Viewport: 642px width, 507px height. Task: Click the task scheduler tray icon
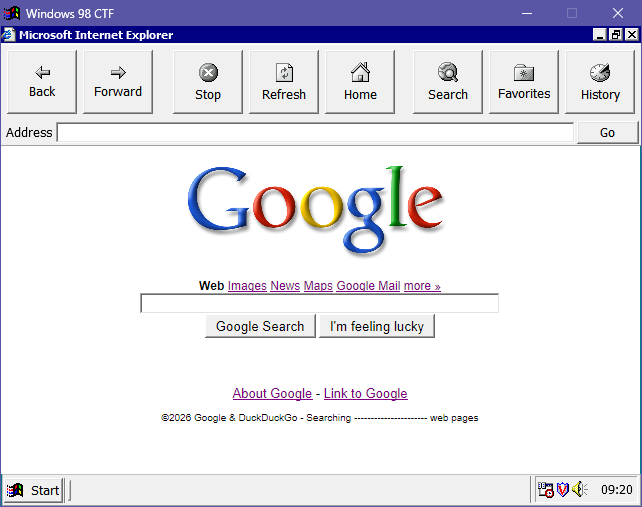click(545, 489)
